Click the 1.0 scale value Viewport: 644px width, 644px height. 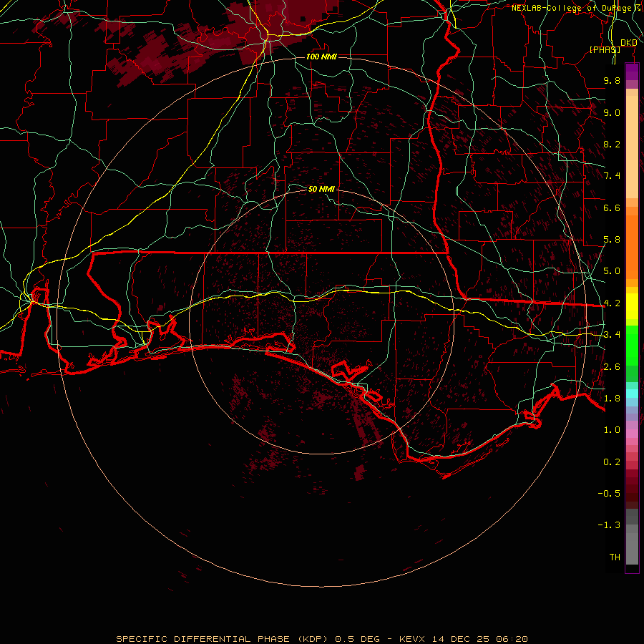pyautogui.click(x=612, y=430)
